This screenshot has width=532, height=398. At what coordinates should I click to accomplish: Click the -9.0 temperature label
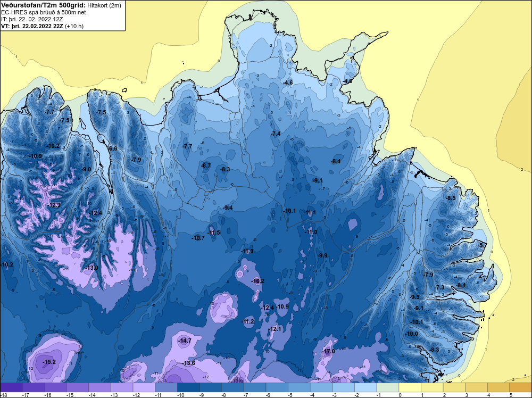click(x=87, y=169)
